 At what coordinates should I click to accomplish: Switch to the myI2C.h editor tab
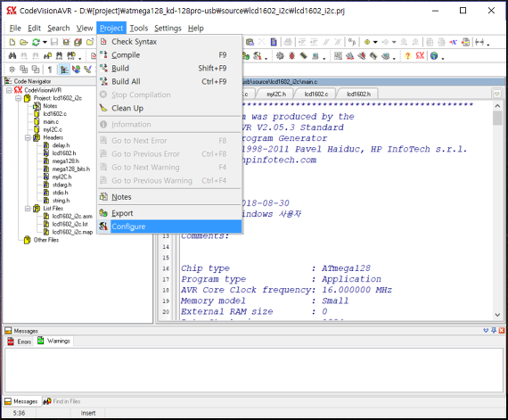coord(276,94)
